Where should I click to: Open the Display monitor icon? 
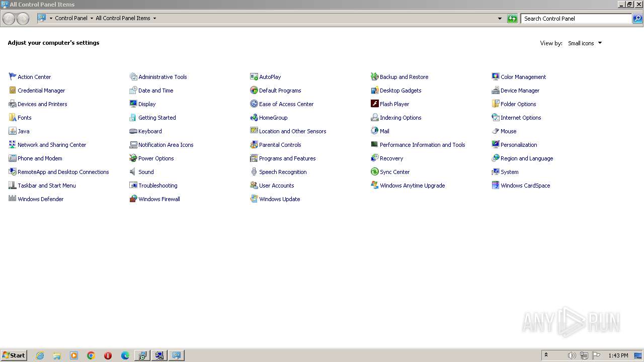tap(133, 104)
